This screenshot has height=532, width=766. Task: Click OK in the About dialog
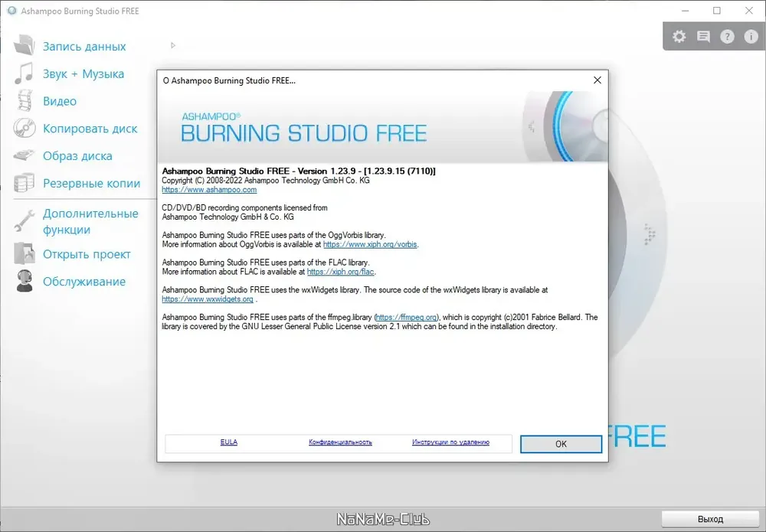click(x=561, y=444)
